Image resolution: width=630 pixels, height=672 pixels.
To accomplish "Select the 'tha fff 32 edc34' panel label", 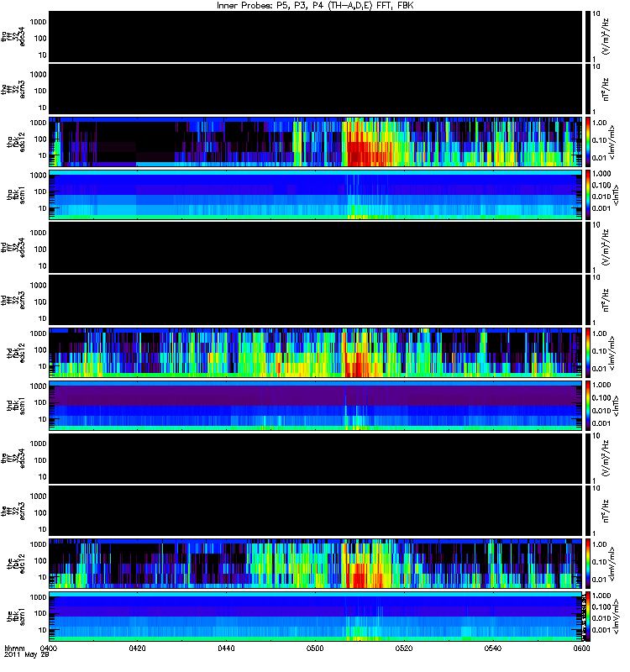I will (x=13, y=37).
